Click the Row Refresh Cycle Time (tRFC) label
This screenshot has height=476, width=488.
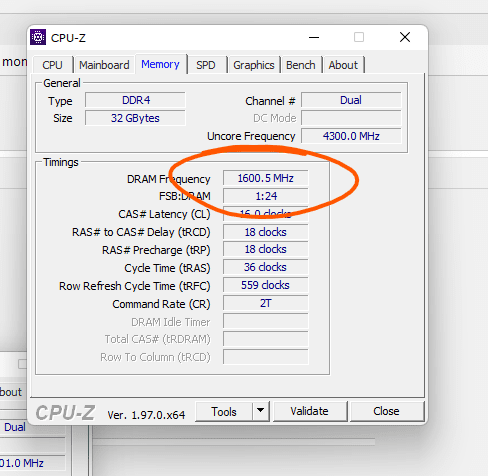pos(135,286)
